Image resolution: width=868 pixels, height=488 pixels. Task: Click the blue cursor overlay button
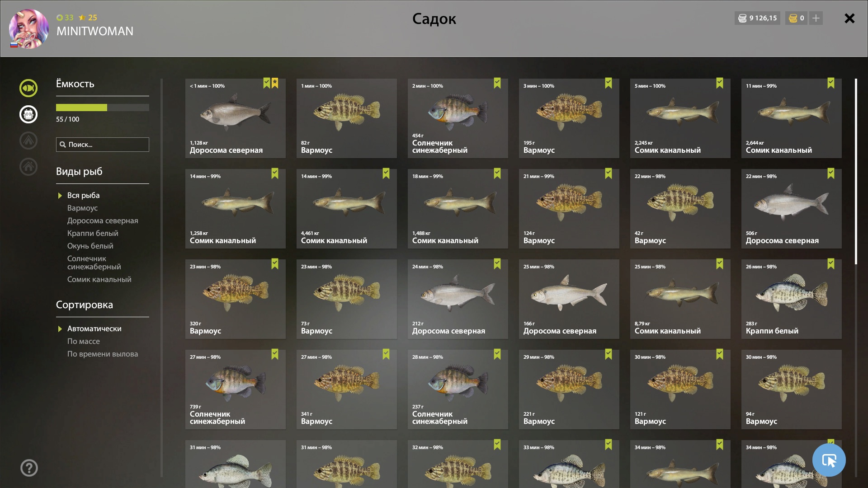(x=829, y=460)
